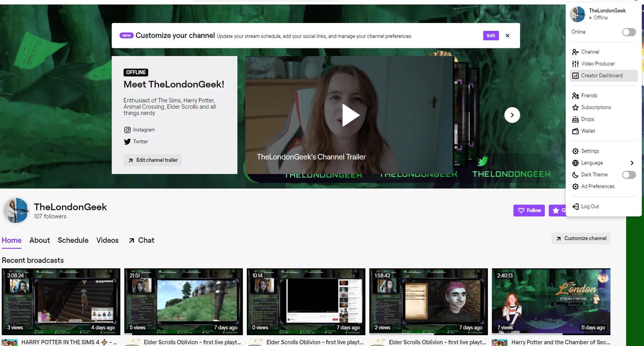Click the Follow button
The width and height of the screenshot is (644, 346).
coord(529,210)
